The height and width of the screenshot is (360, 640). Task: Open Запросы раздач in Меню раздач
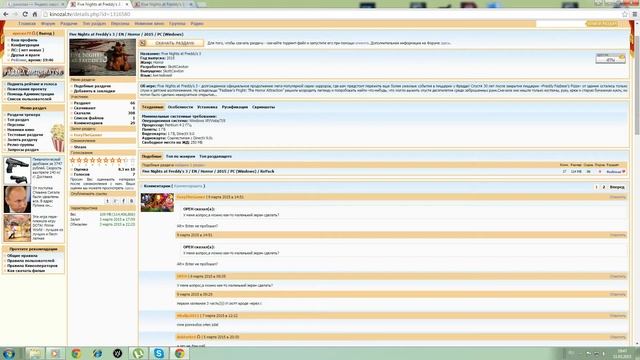23,150
